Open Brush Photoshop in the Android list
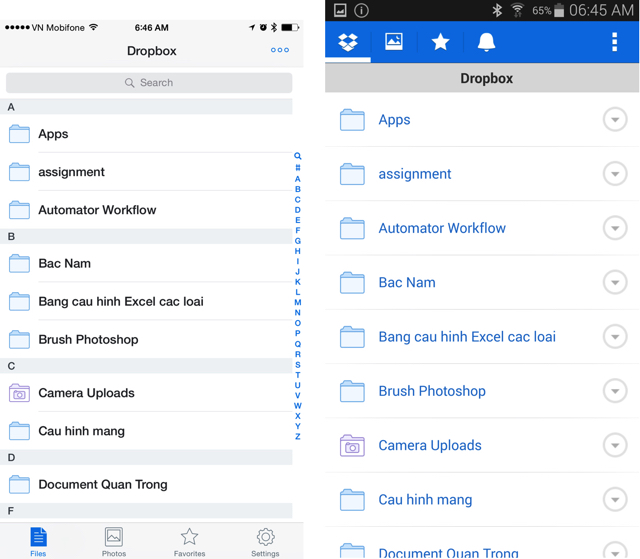This screenshot has width=640, height=559. [x=482, y=391]
